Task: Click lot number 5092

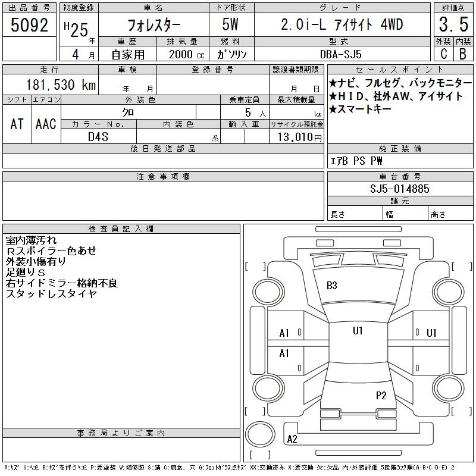Action: click(29, 25)
